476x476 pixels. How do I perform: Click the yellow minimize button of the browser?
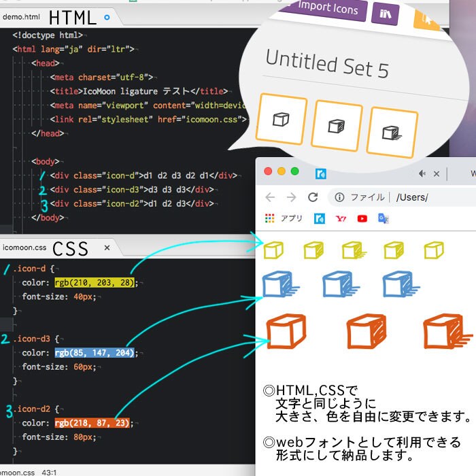(282, 171)
